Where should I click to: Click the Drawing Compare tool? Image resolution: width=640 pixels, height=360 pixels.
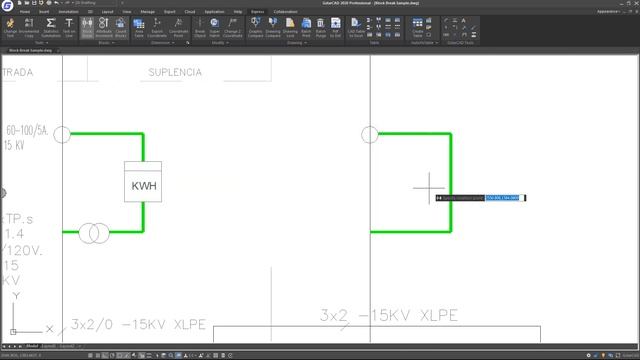point(273,28)
